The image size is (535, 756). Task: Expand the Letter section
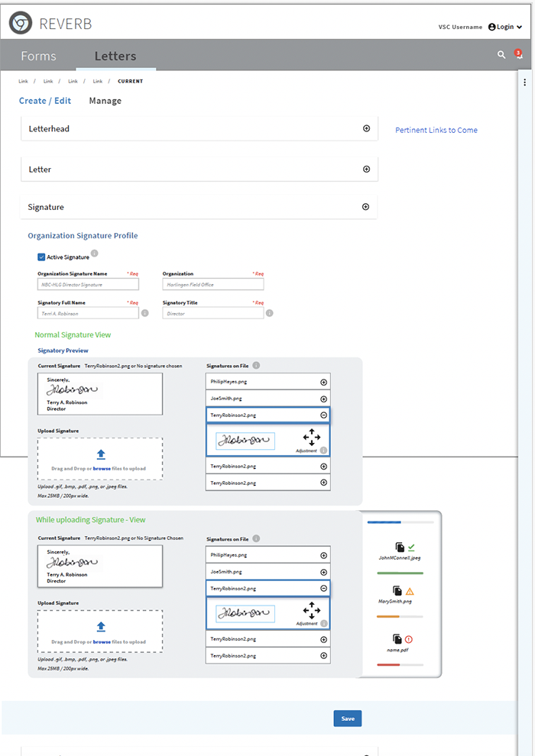pyautogui.click(x=367, y=170)
